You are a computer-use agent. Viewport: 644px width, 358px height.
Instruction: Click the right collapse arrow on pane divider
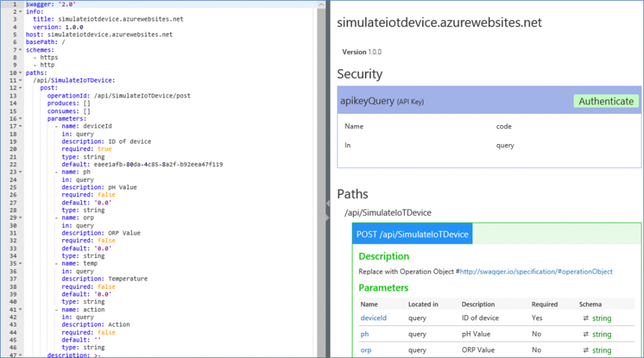(x=328, y=218)
